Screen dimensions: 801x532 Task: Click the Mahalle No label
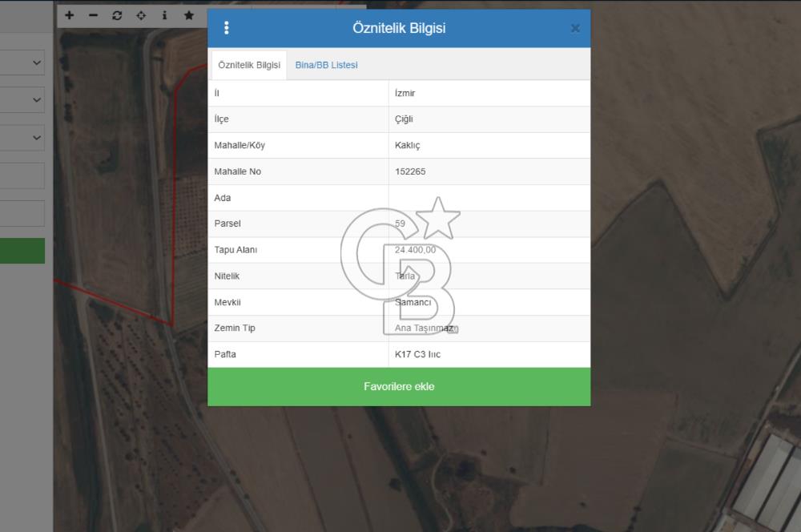click(238, 171)
